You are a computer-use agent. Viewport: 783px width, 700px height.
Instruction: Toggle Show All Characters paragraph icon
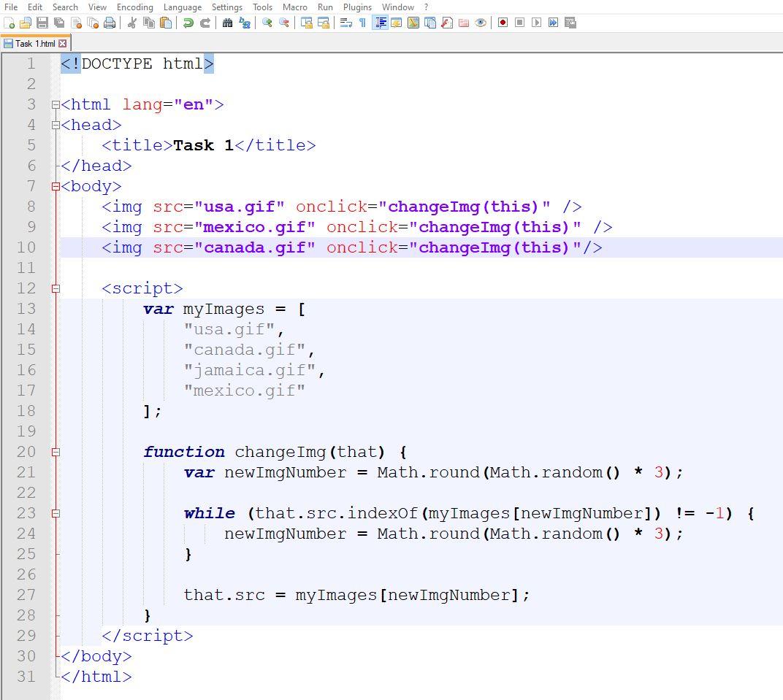click(362, 23)
